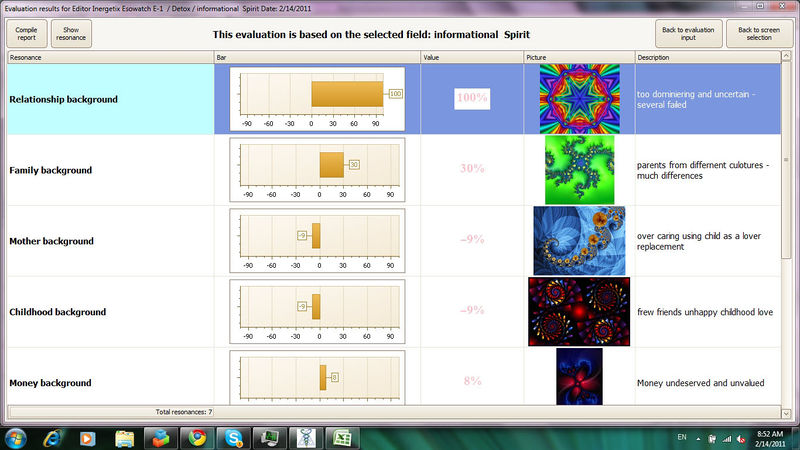Viewport: 800px width, 450px height.
Task: Open Google Chrome from the taskbar
Action: pos(198,437)
